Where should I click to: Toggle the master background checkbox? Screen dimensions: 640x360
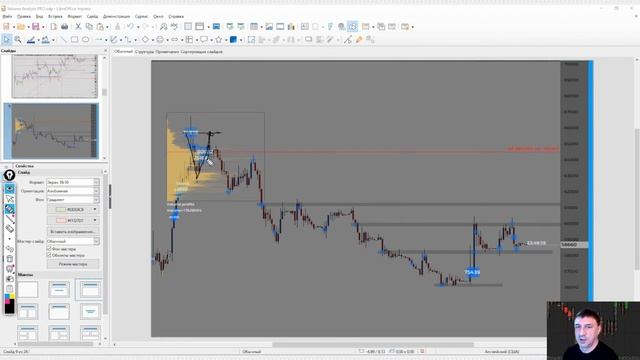tap(49, 249)
